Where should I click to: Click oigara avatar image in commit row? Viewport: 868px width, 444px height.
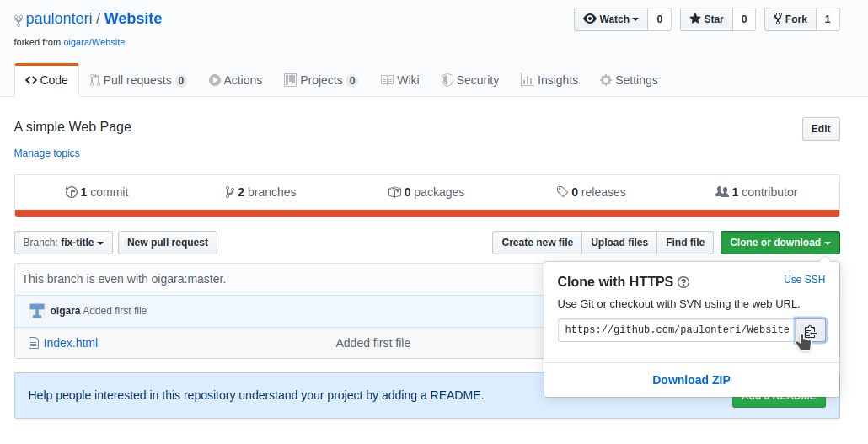(37, 311)
